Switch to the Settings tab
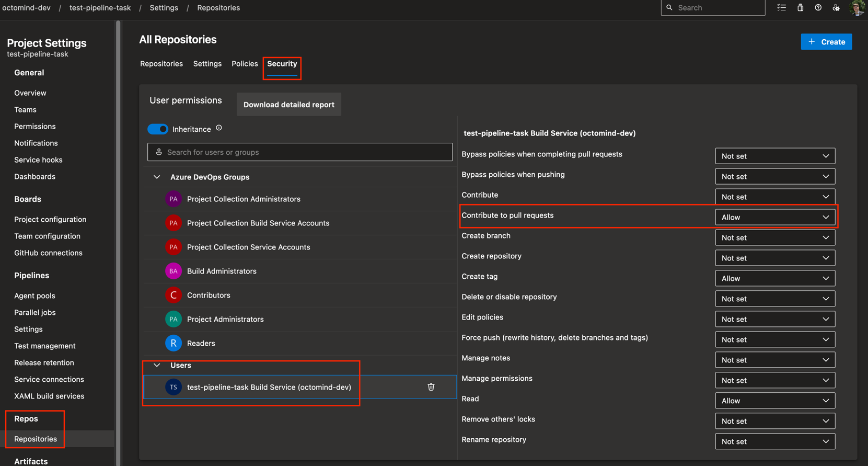The height and width of the screenshot is (466, 868). coord(207,64)
